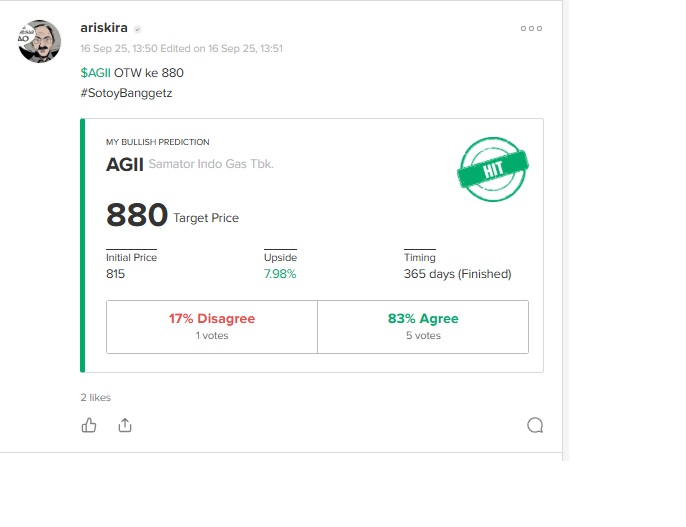The height and width of the screenshot is (527, 686).
Task: Click the Upside 7.98% value
Action: tap(280, 274)
